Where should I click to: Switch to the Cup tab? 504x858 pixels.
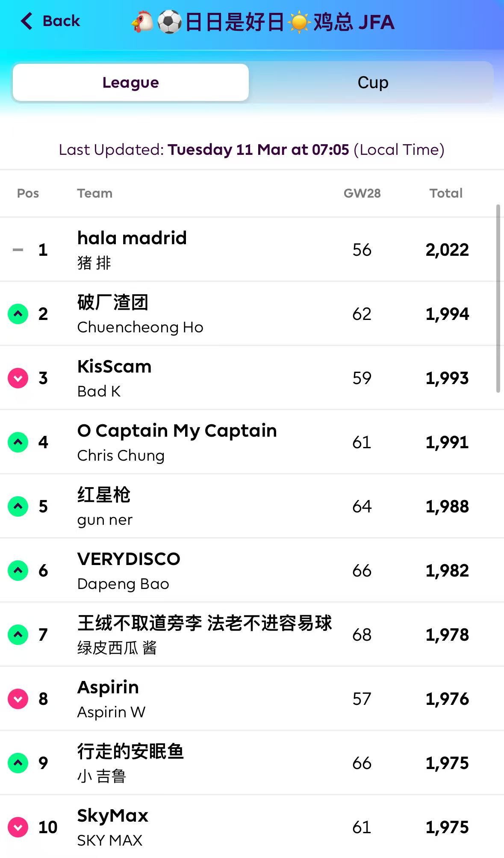(x=373, y=83)
